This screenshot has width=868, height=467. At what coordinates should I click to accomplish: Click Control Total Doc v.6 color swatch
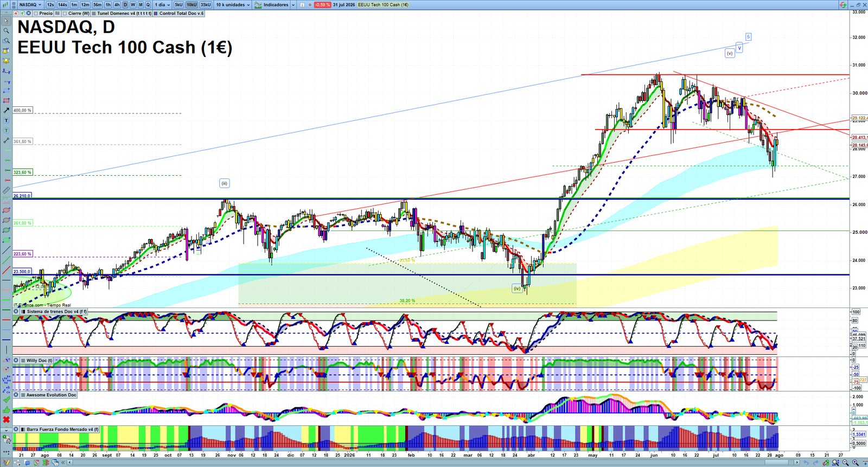click(156, 14)
